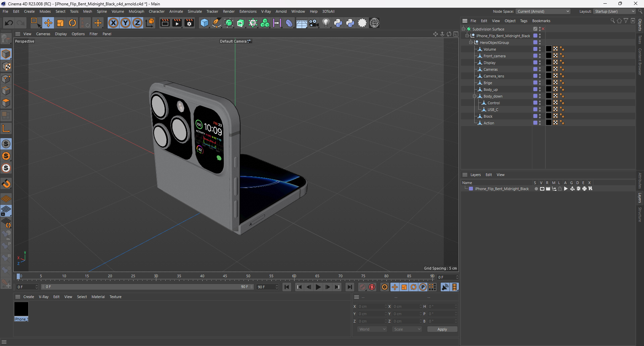Image resolution: width=644 pixels, height=346 pixels.
Task: Click the Record Active Objects button
Action: [x=363, y=287]
